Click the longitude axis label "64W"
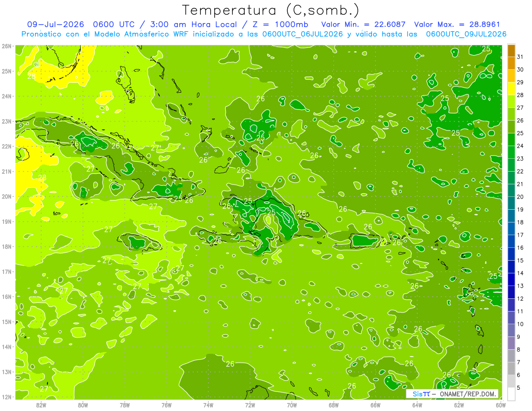 click(x=417, y=405)
